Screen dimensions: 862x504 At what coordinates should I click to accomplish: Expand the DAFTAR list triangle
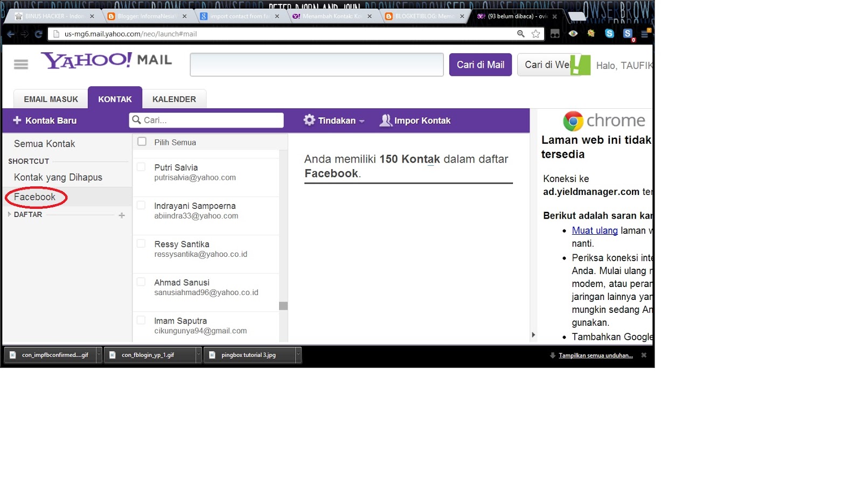pyautogui.click(x=9, y=214)
